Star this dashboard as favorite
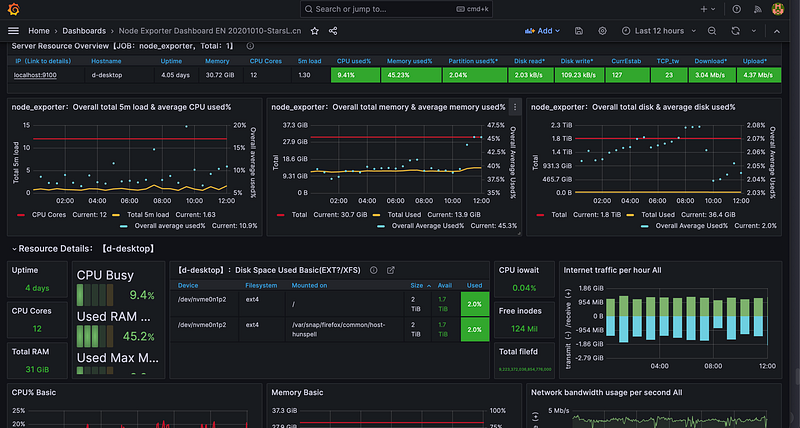This screenshot has width=800, height=428. pyautogui.click(x=315, y=31)
